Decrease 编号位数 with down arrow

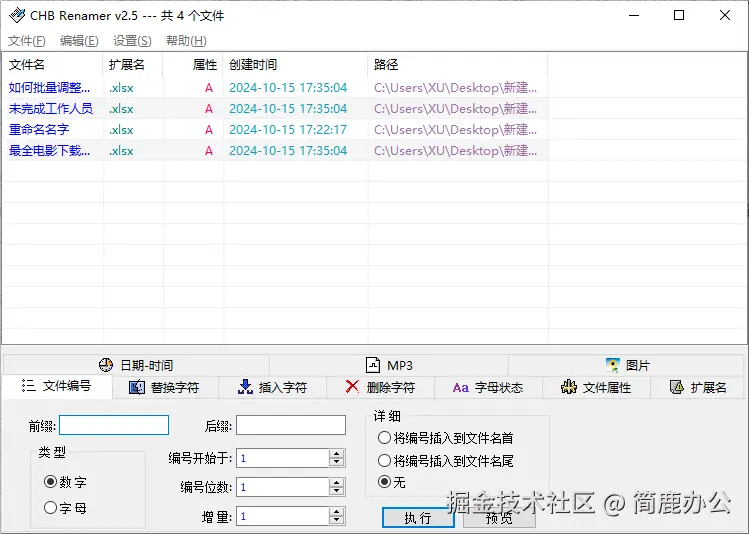pos(337,491)
